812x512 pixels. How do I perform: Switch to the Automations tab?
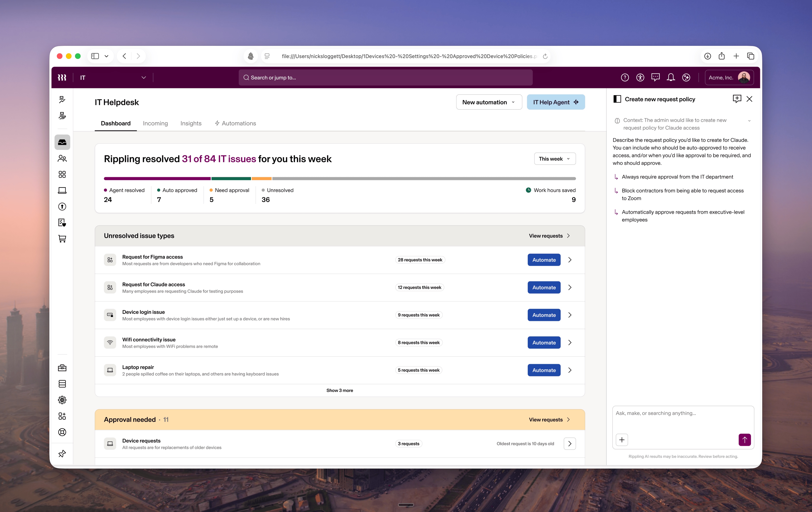pos(235,123)
